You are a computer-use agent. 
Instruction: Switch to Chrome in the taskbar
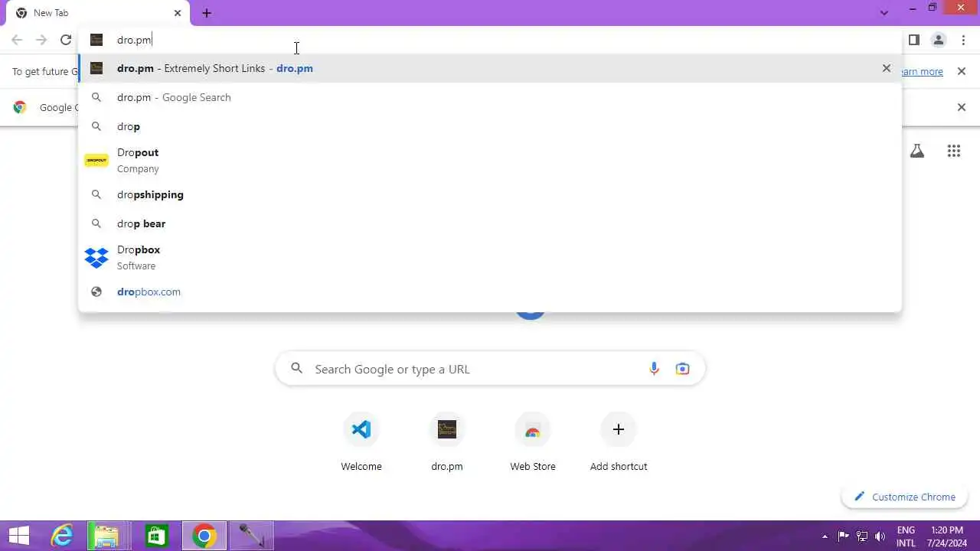pos(204,536)
